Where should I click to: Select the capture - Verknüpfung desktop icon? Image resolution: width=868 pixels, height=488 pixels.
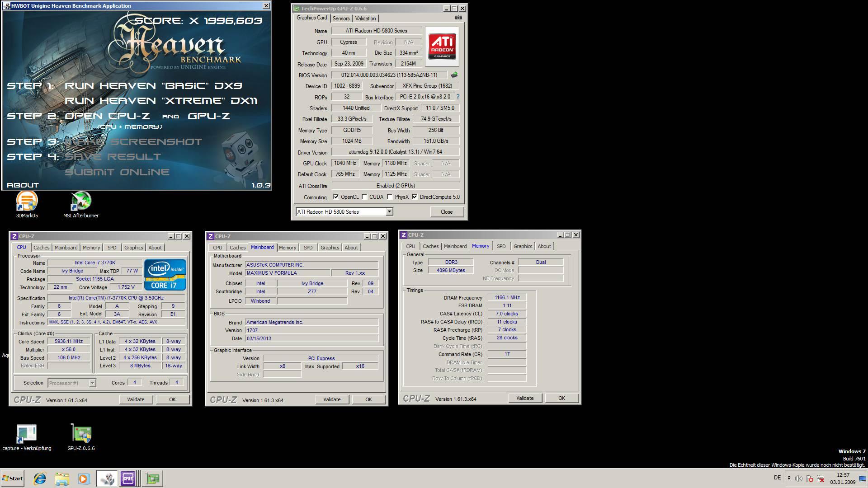[27, 437]
